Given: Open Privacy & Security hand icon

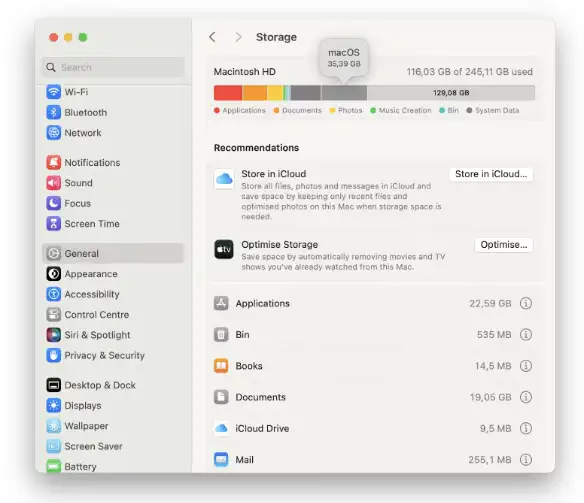Looking at the screenshot, I should pyautogui.click(x=54, y=355).
